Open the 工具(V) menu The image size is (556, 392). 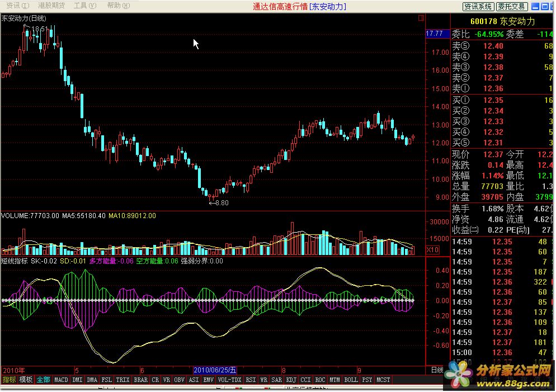pos(85,6)
